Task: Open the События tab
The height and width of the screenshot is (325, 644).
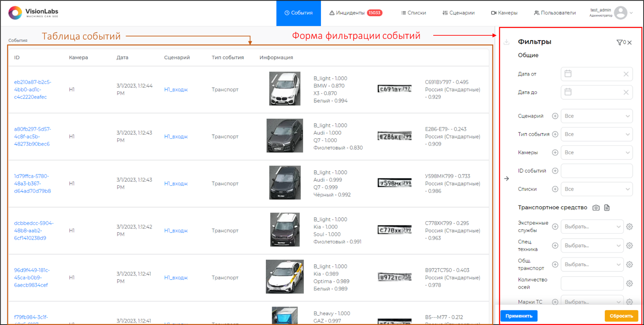Action: (x=299, y=13)
